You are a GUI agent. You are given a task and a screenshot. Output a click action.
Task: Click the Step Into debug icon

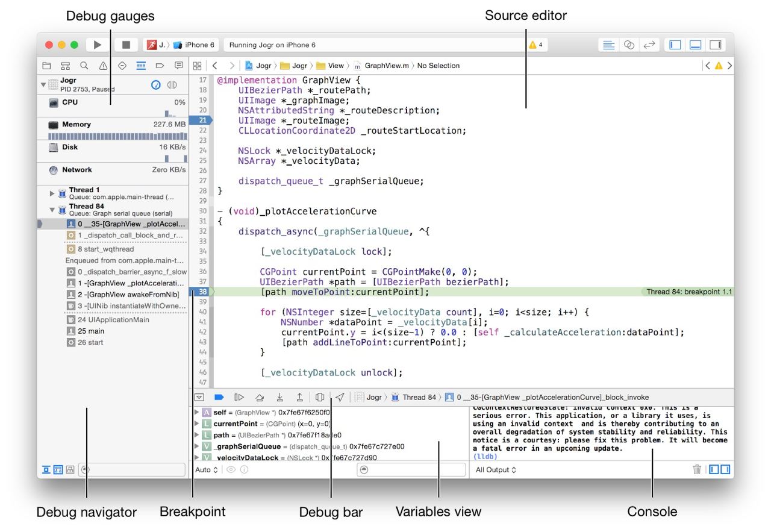tap(279, 397)
